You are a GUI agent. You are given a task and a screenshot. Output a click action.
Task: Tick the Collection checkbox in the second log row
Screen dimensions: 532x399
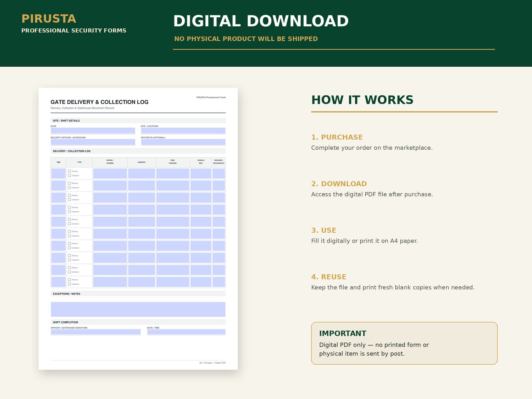click(x=70, y=188)
